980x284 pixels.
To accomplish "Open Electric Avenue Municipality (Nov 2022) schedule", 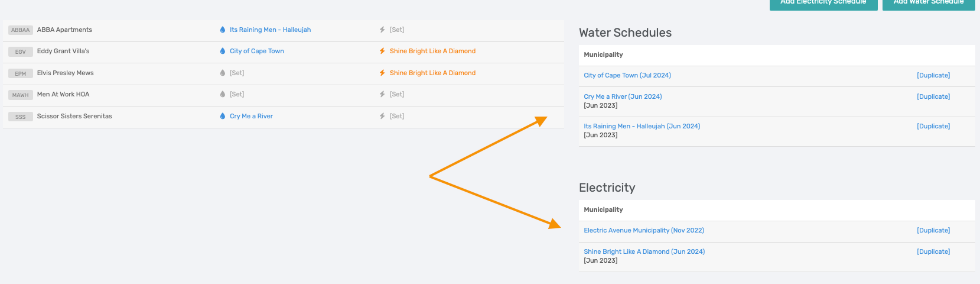I will 643,230.
